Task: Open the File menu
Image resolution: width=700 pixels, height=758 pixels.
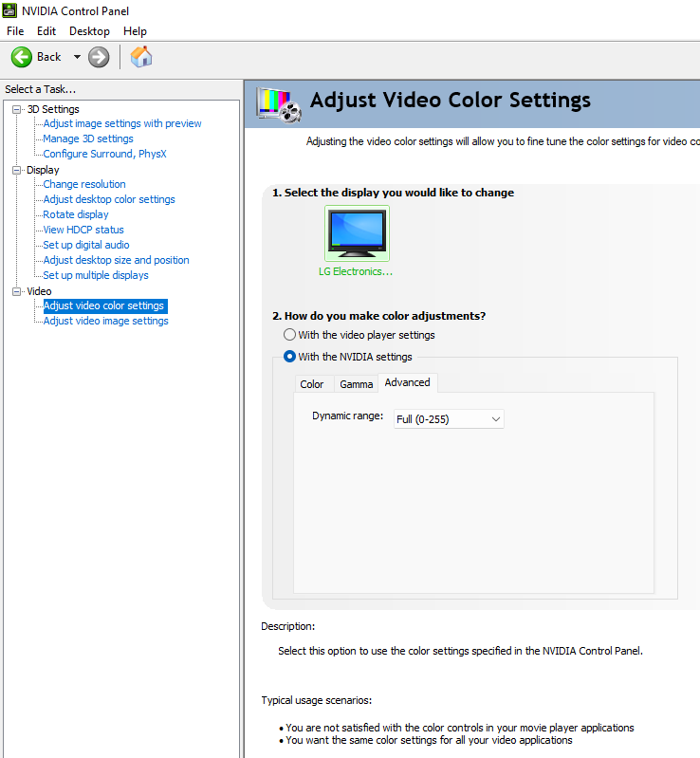Action: [15, 31]
